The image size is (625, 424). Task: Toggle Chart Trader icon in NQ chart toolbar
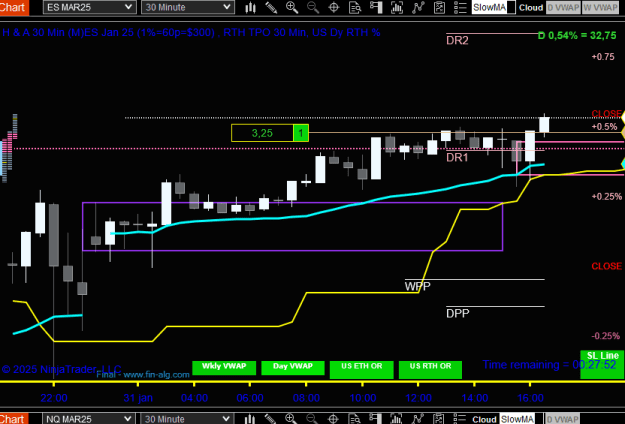[375, 419]
